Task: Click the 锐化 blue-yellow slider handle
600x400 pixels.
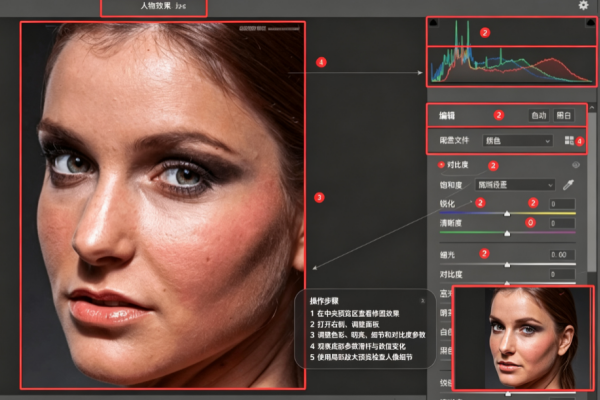Action: pos(507,214)
